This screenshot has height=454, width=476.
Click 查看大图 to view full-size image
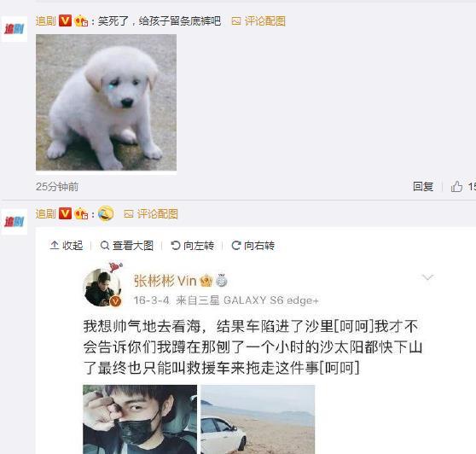tap(127, 246)
